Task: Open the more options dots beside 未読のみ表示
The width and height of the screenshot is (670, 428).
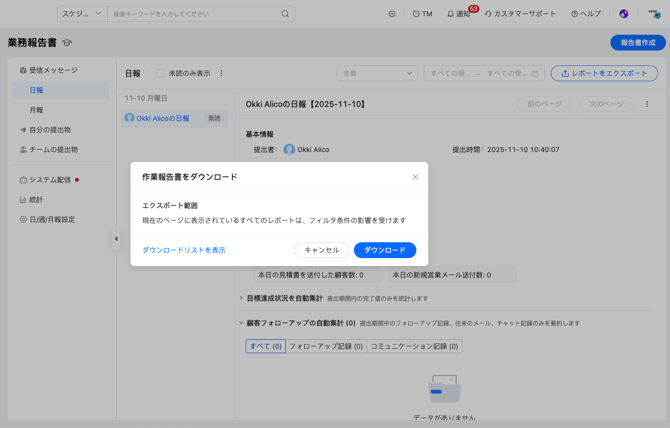Action: [x=221, y=73]
